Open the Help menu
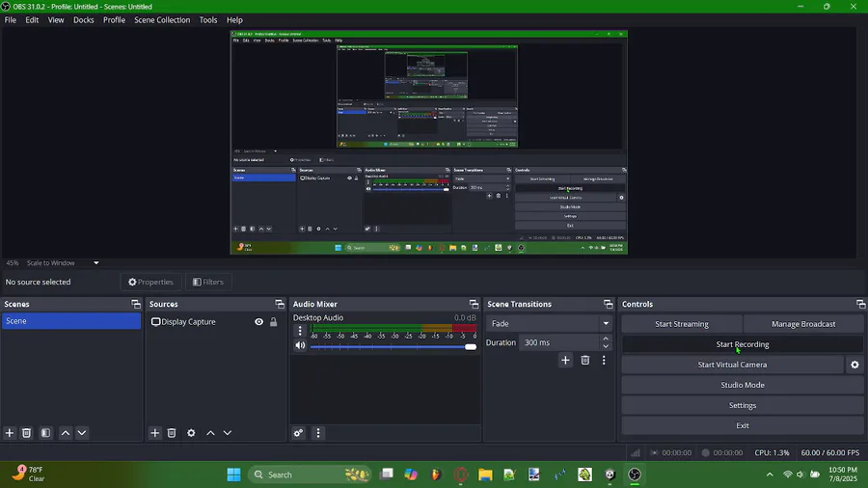The width and height of the screenshot is (868, 488). (x=234, y=20)
